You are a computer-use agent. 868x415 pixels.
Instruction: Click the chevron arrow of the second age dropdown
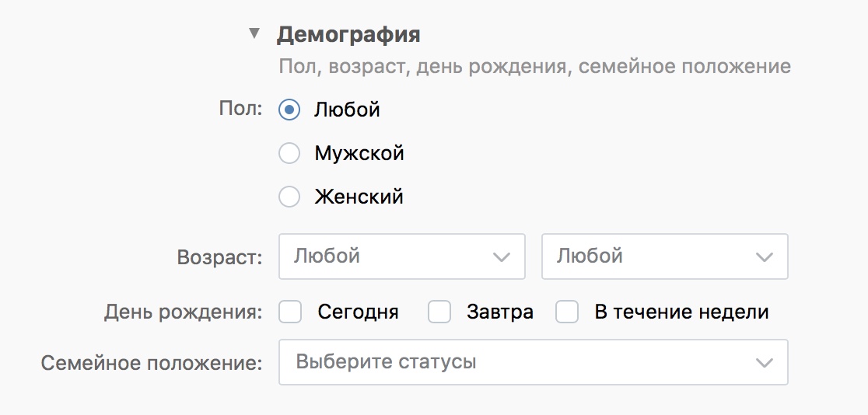tap(765, 257)
